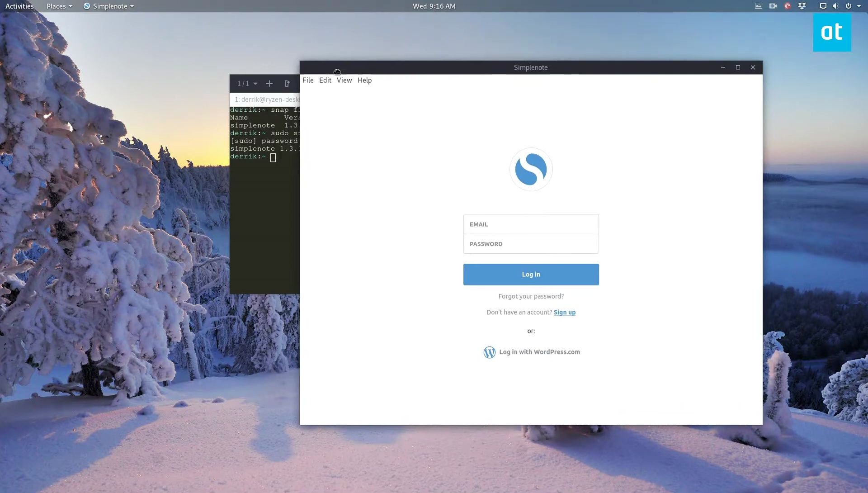Open the Help menu in Simplenote
Screen dimensions: 868x493
(364, 81)
